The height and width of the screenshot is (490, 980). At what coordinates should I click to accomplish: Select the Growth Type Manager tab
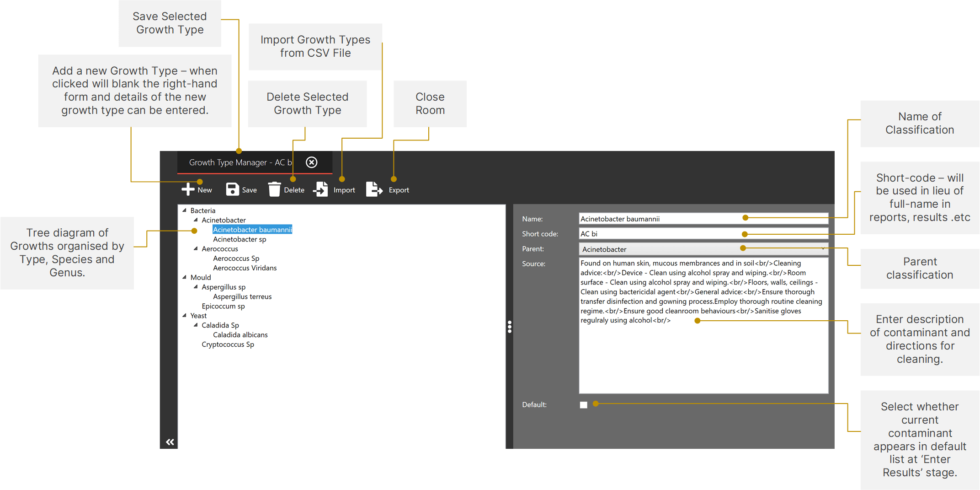240,162
